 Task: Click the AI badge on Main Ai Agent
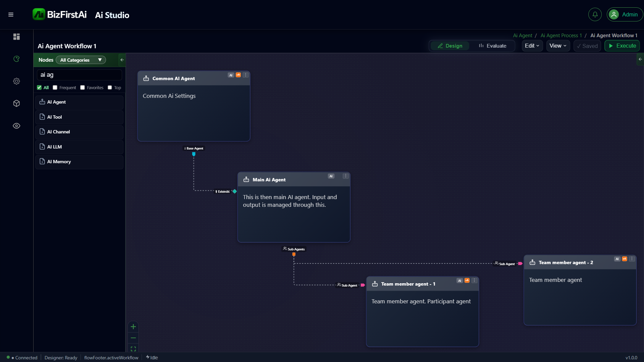point(331,176)
